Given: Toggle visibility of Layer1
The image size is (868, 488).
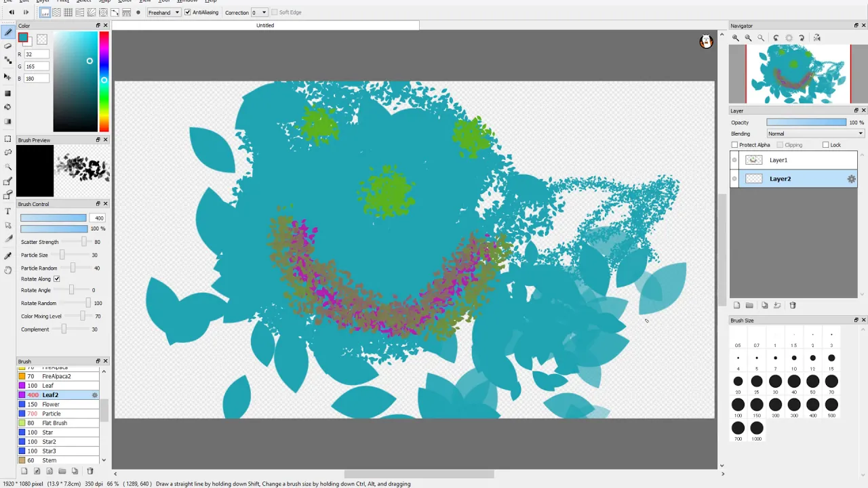Looking at the screenshot, I should tap(734, 160).
